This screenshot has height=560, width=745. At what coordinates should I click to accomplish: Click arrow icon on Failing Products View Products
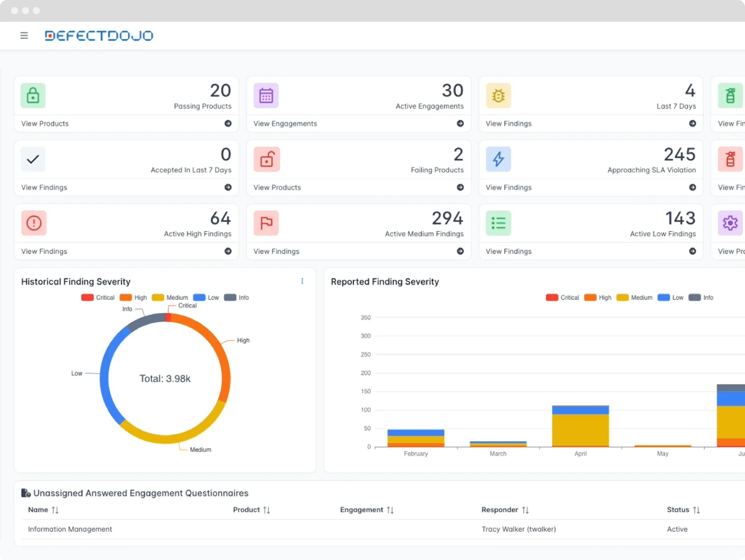460,187
